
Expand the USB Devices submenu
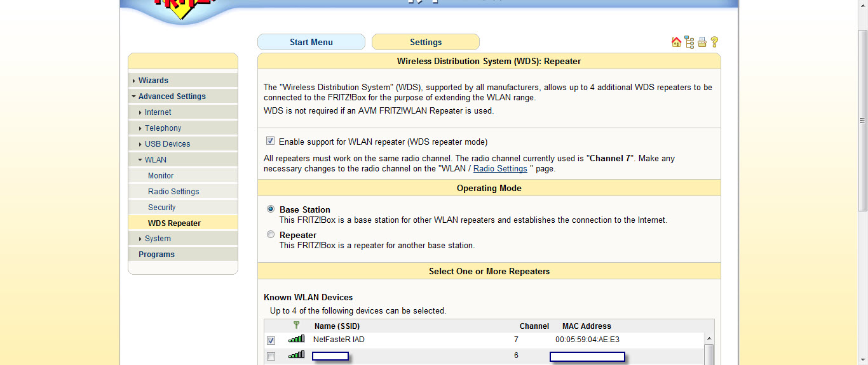pos(183,144)
